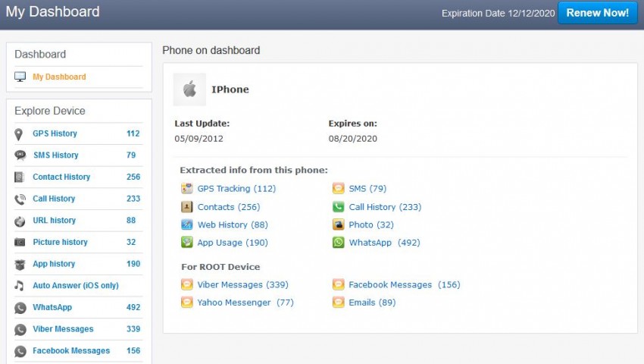Open URL history in sidebar

[55, 221]
